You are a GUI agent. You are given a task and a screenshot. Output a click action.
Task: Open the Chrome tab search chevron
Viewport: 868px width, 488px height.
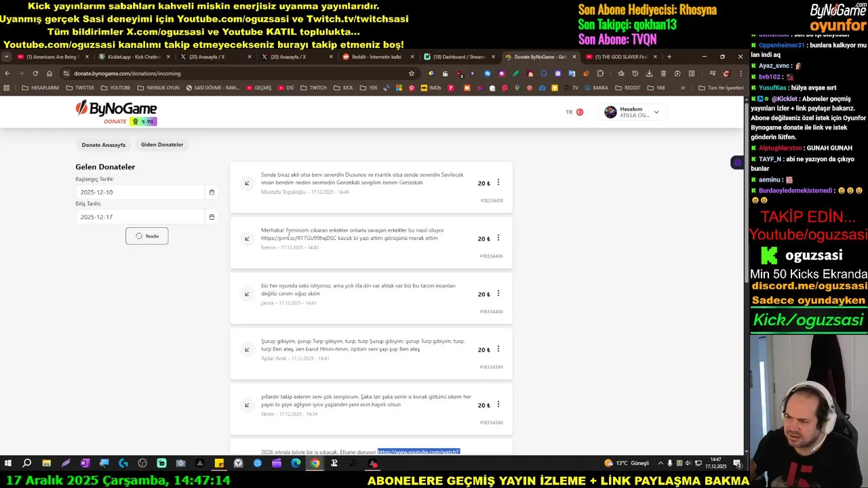point(6,57)
